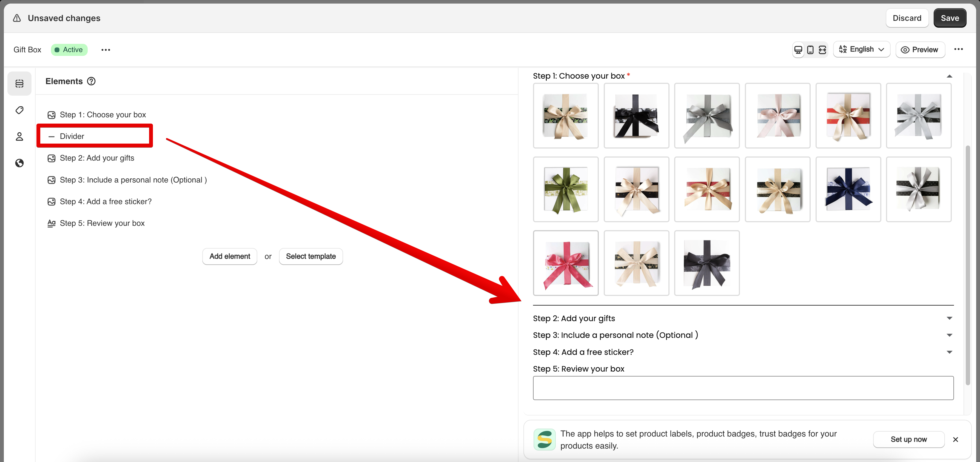Open the English language dropdown
980x462 pixels.
[861, 49]
